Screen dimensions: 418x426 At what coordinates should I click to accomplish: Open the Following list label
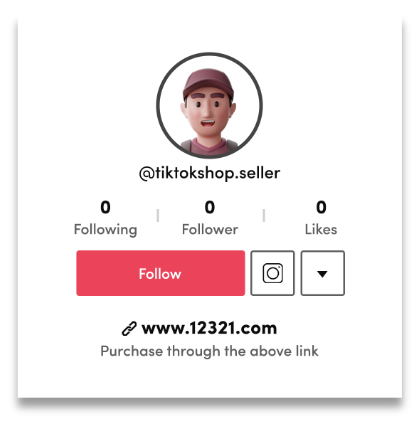point(105,230)
